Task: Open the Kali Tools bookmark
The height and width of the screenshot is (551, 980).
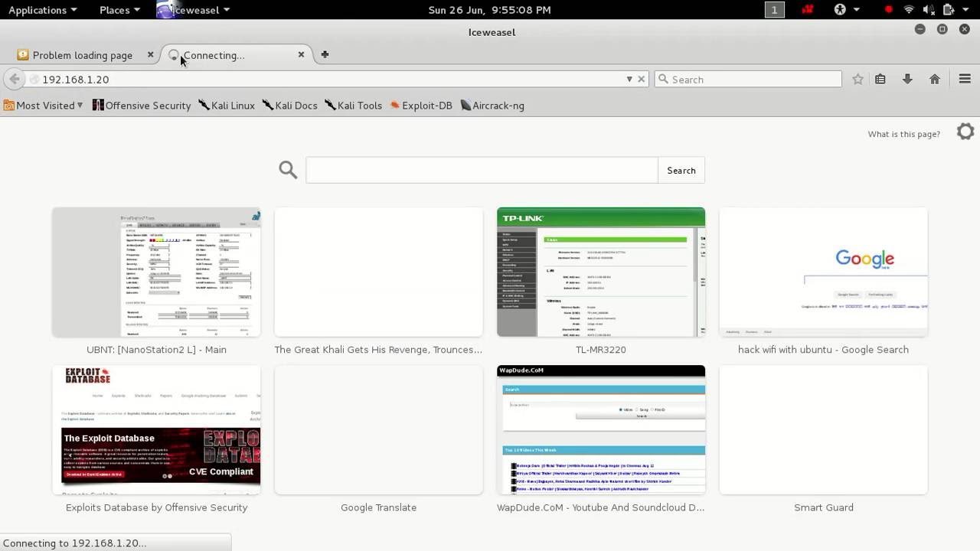Action: (353, 106)
